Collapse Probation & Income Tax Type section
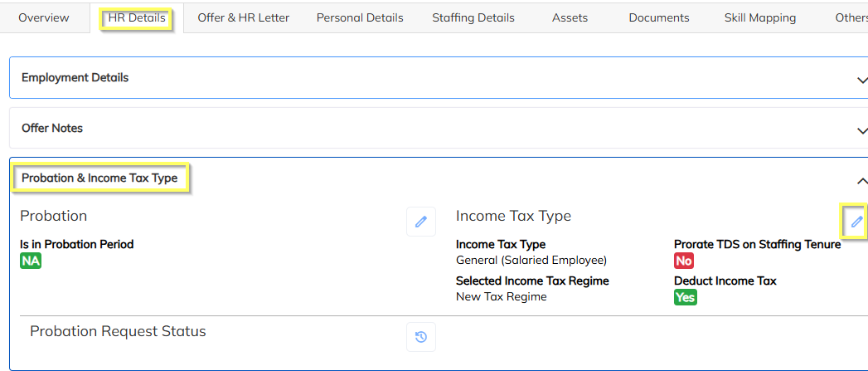 coord(861,181)
